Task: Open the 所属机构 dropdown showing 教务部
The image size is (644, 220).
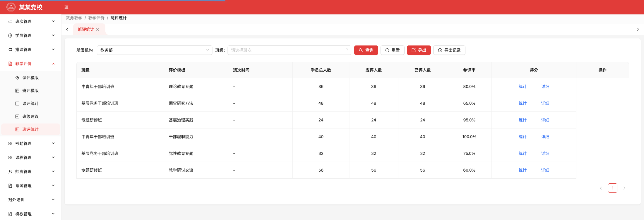Action: pyautogui.click(x=155, y=50)
